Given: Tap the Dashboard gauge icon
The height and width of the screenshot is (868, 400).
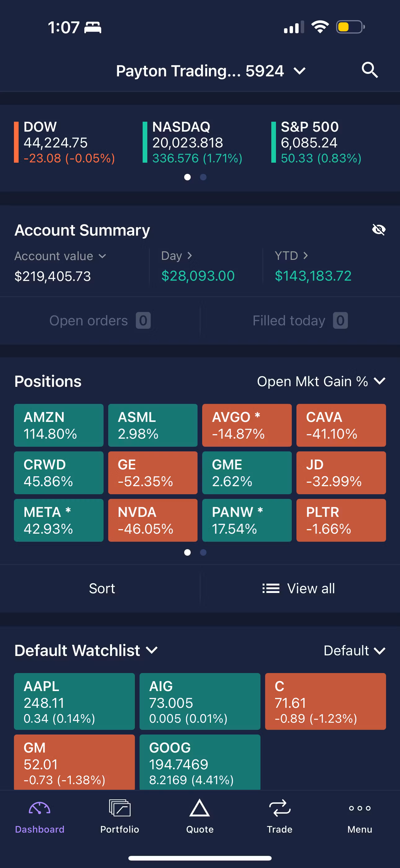Looking at the screenshot, I should 39,808.
